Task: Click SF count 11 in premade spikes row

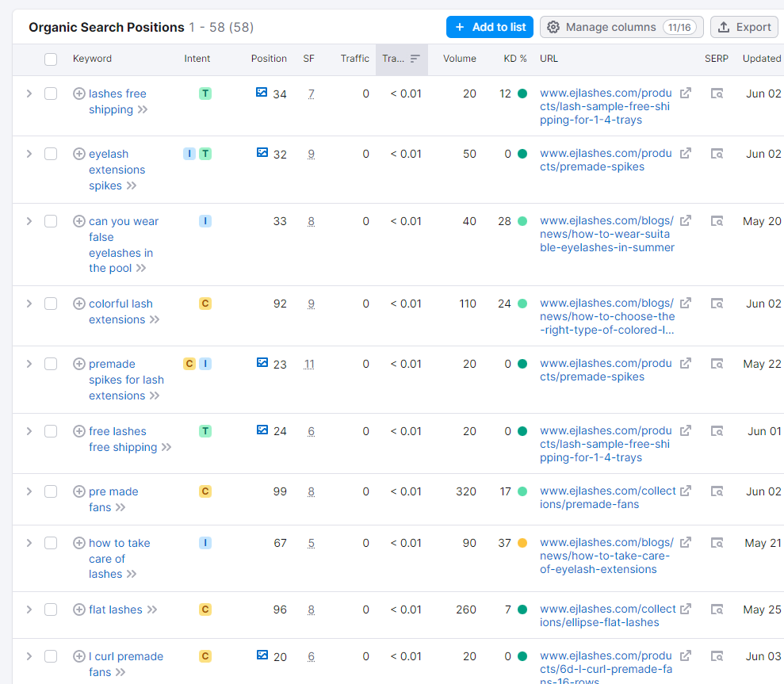Action: (x=309, y=364)
